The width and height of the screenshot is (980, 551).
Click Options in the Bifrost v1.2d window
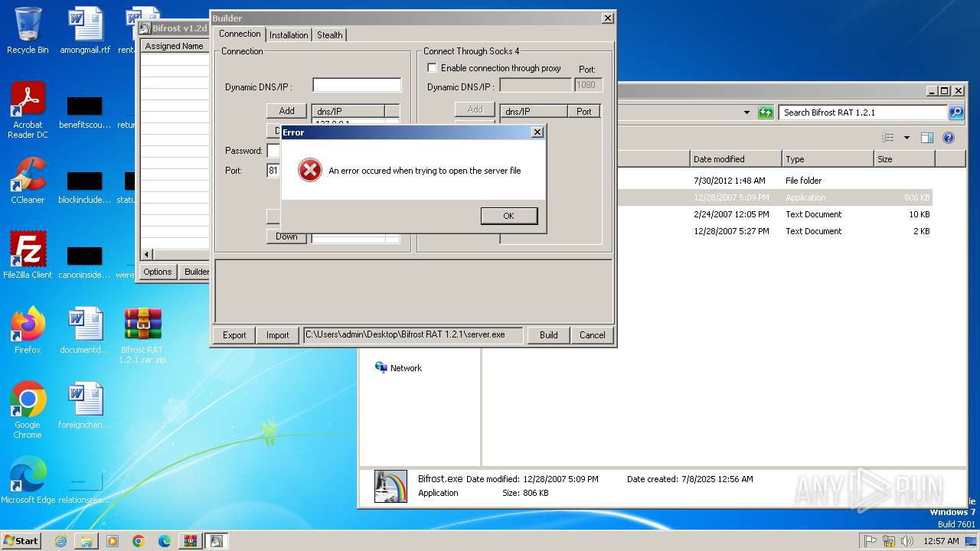coord(158,272)
